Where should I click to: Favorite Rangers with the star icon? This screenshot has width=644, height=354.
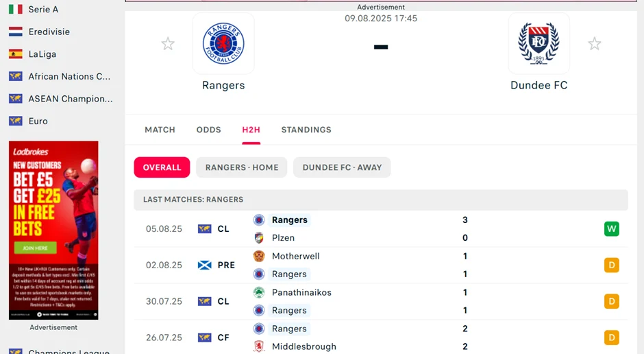coord(168,44)
